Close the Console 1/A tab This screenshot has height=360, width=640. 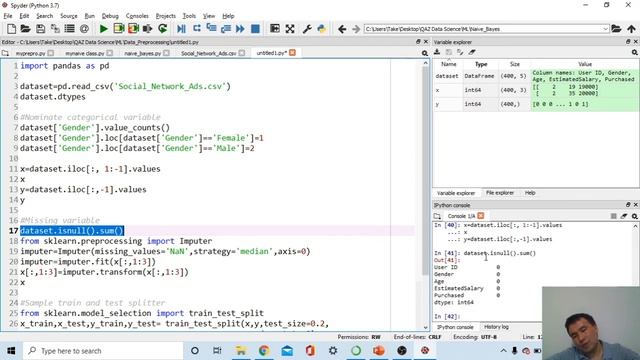point(481,216)
